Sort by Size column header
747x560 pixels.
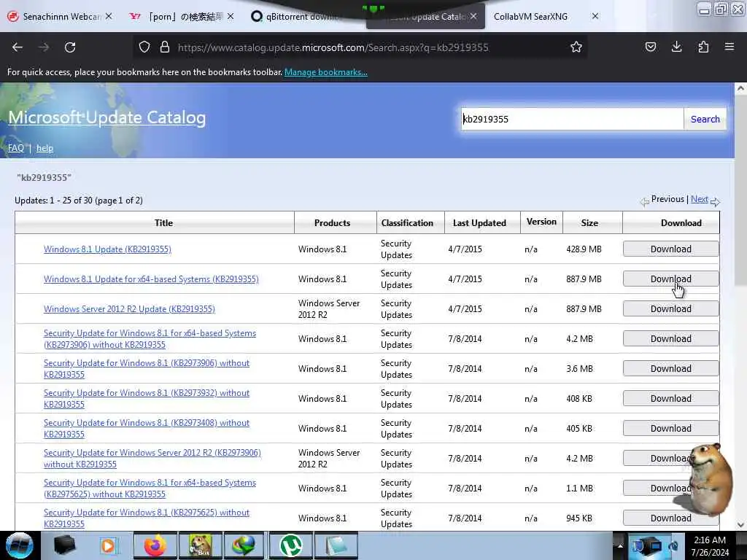point(589,223)
